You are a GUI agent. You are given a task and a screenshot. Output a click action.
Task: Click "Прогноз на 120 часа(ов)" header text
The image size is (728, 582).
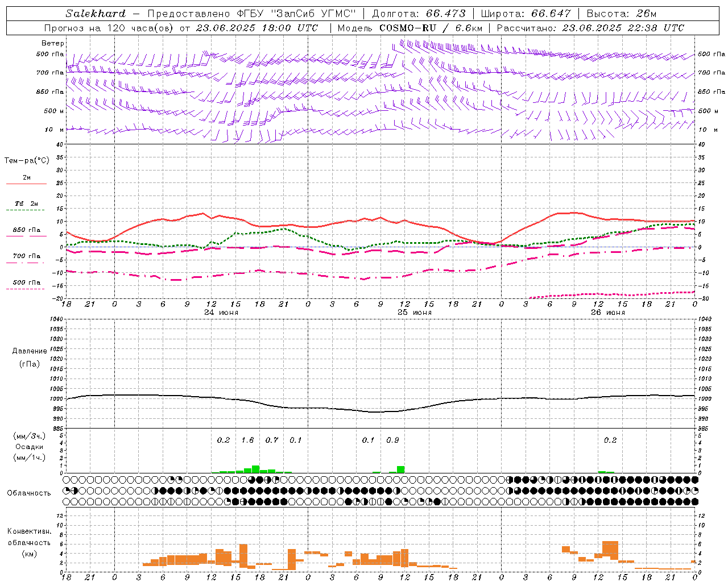(109, 28)
